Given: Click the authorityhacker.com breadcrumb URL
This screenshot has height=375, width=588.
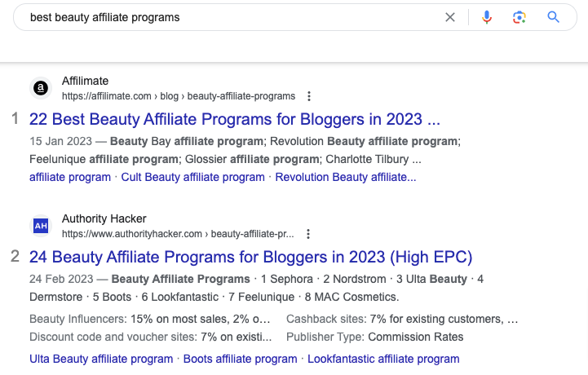Looking at the screenshot, I should [178, 234].
